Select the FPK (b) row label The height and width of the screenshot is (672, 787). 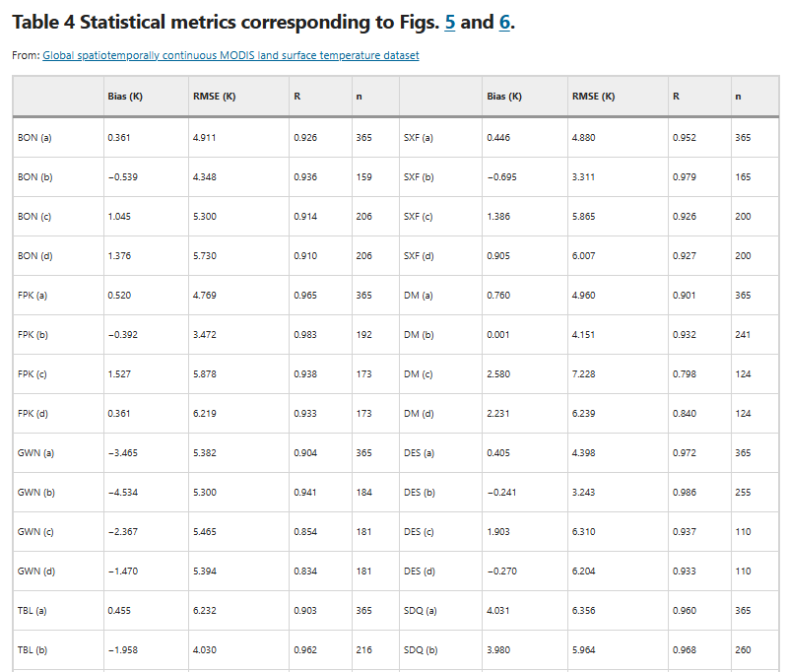click(x=33, y=335)
